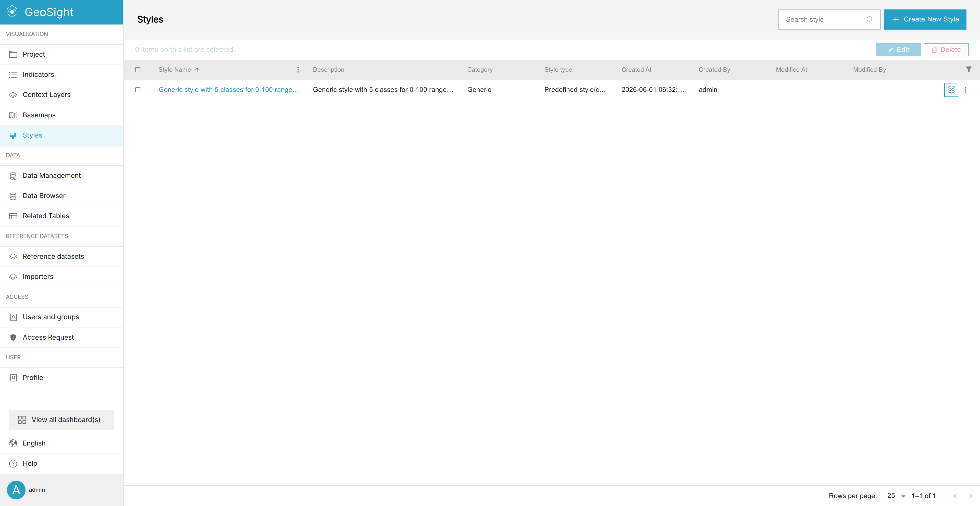
Task: Open the table filter funnel icon
Action: 969,69
